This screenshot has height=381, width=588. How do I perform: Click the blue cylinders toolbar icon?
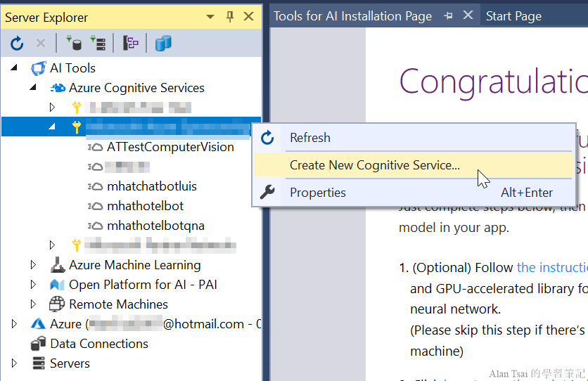(163, 43)
